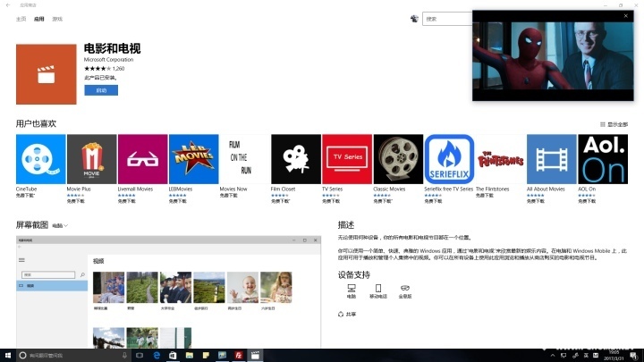
Task: Click the orange Movies & TV app logo
Action: pos(46,74)
